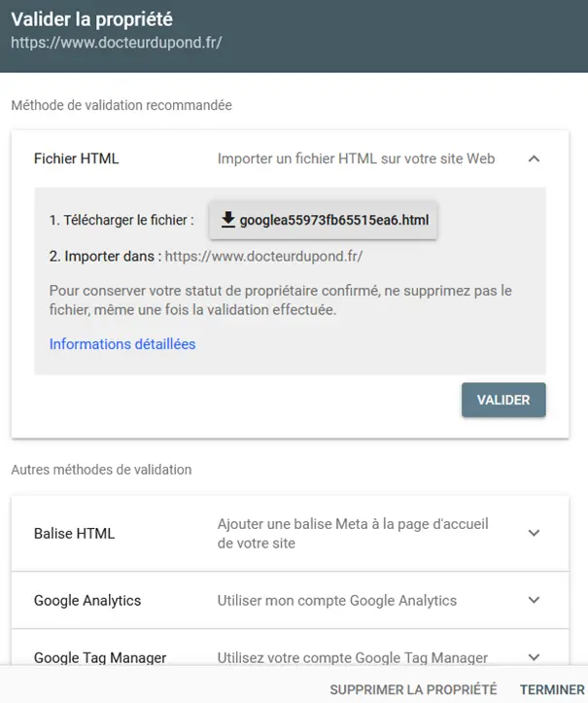This screenshot has width=588, height=703.
Task: Click SUPPRIMER LA PROPRIÉTÉ
Action: click(413, 689)
